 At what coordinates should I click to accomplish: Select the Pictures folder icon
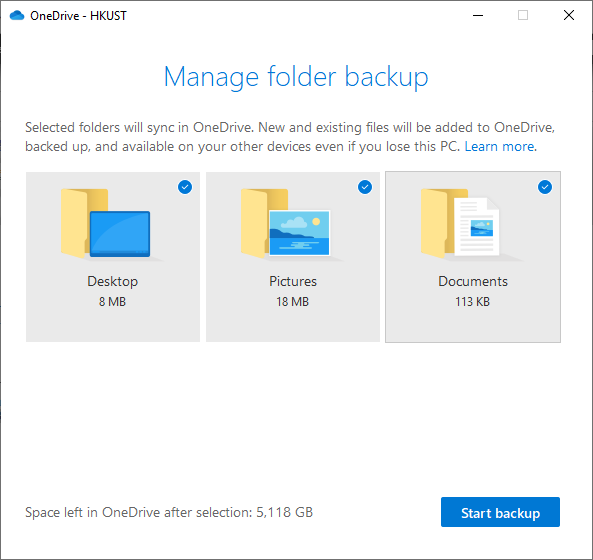286,224
